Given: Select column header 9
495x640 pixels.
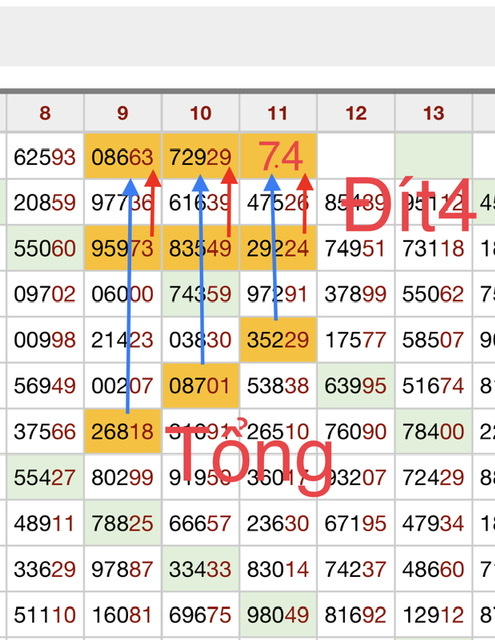Looking at the screenshot, I should click(123, 113).
